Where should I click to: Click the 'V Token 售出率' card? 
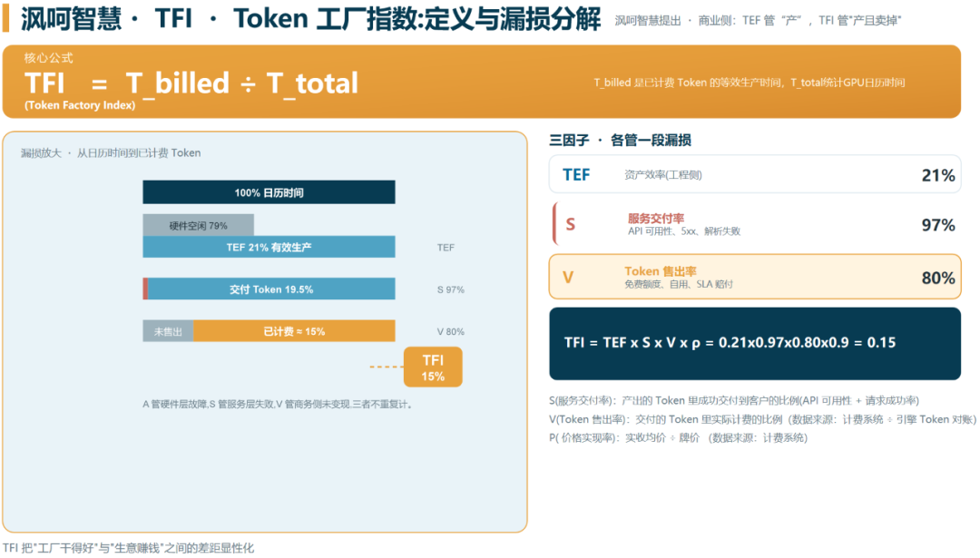pos(754,277)
